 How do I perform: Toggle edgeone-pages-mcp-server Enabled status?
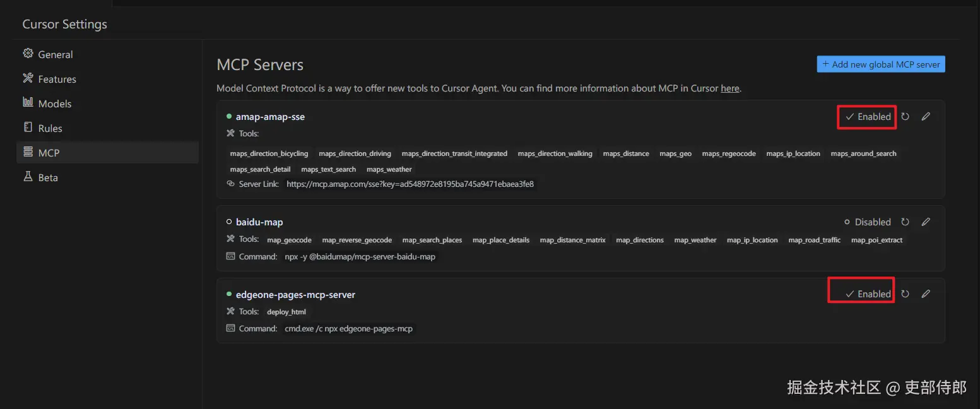(868, 294)
